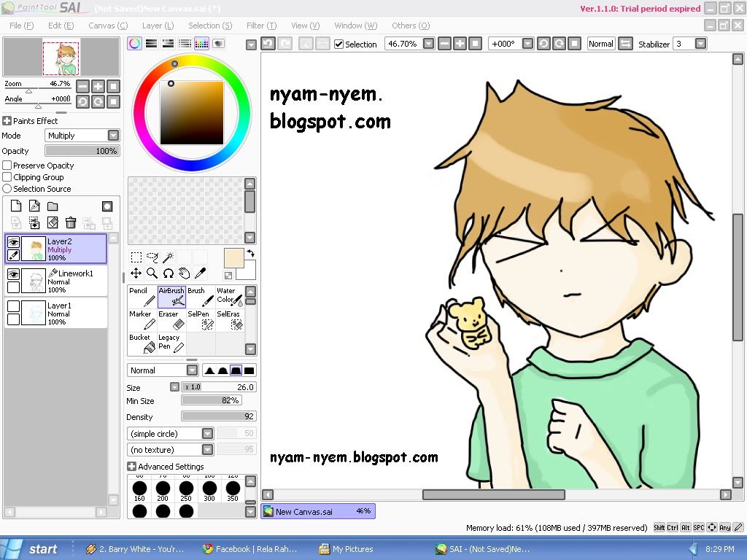Switch to Facebook browser window in taskbar
747x560 pixels.
pyautogui.click(x=249, y=549)
